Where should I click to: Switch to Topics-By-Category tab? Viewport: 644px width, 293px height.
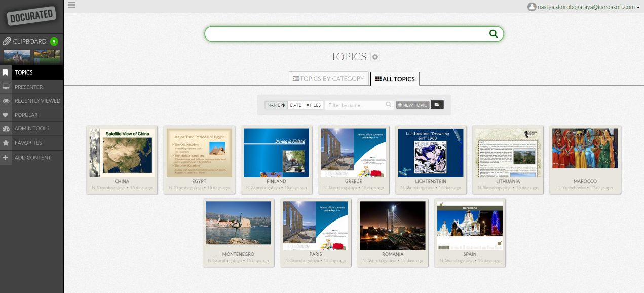[x=328, y=79]
